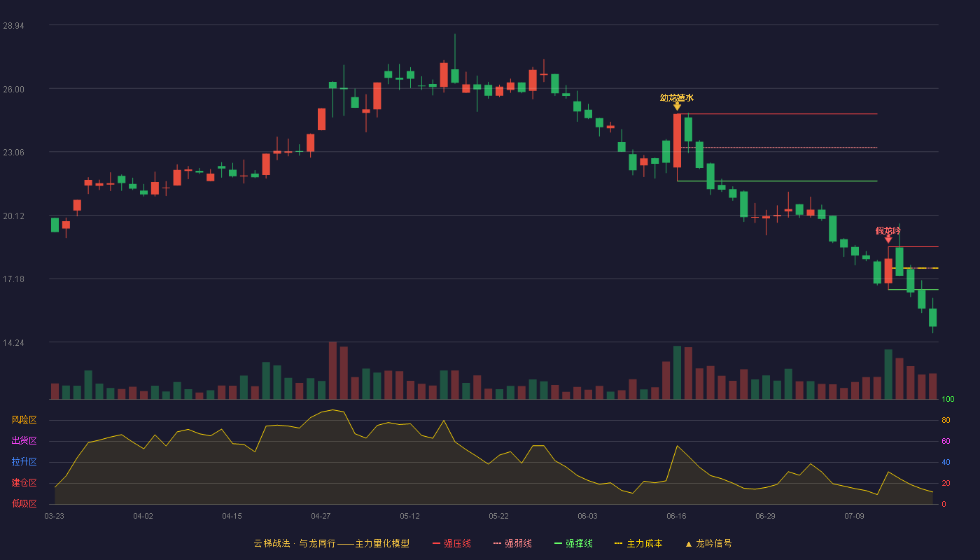Click the yellow 主力成本 dashed legend icon
This screenshot has height=560, width=980.
point(618,543)
